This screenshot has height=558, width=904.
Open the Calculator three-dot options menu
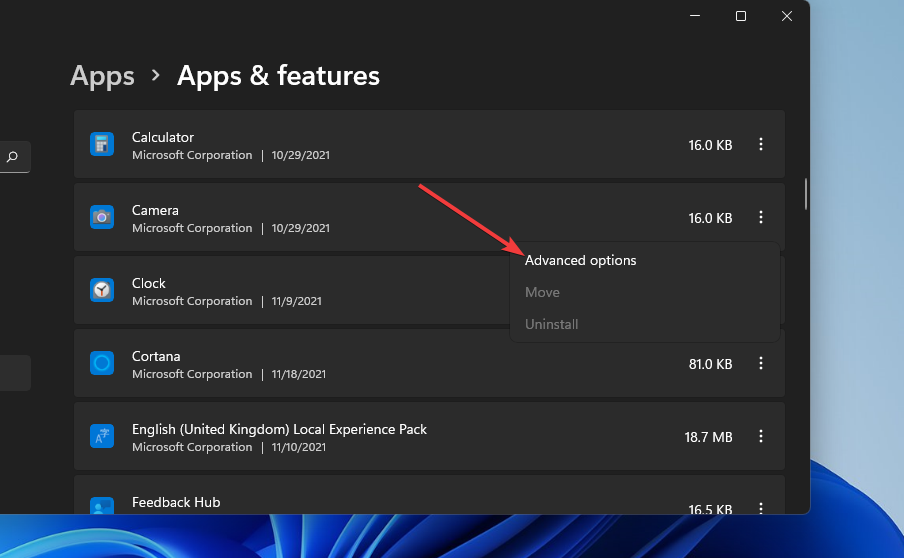pyautogui.click(x=761, y=145)
